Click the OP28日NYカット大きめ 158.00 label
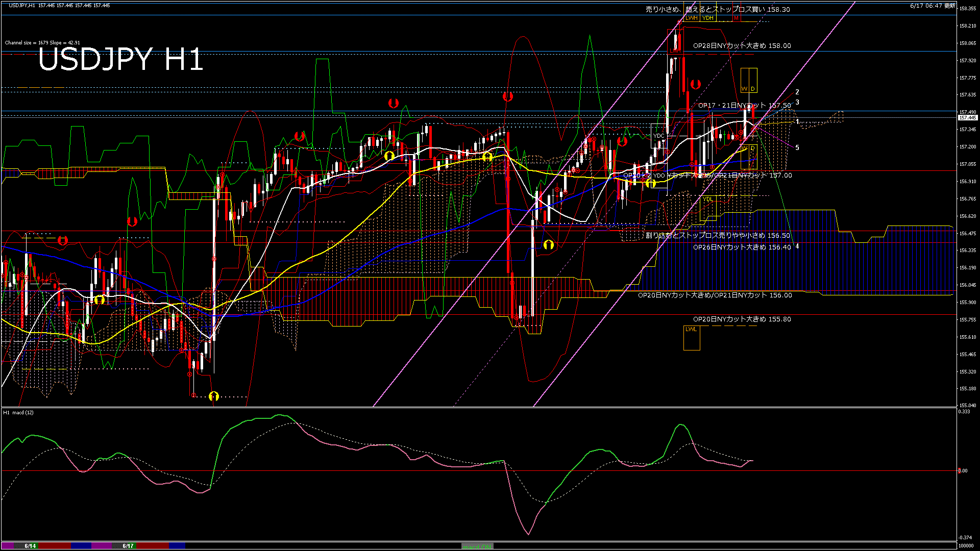Image resolution: width=980 pixels, height=551 pixels. (x=742, y=45)
